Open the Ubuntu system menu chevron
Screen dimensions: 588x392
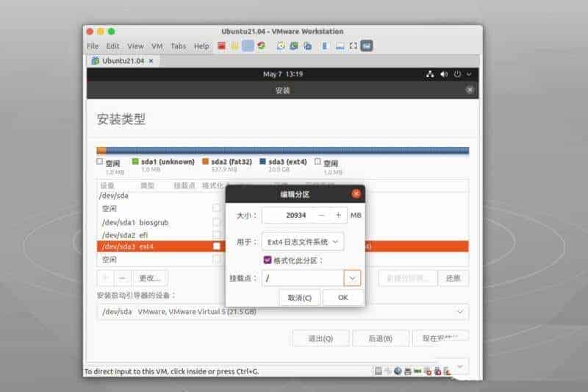click(x=469, y=74)
